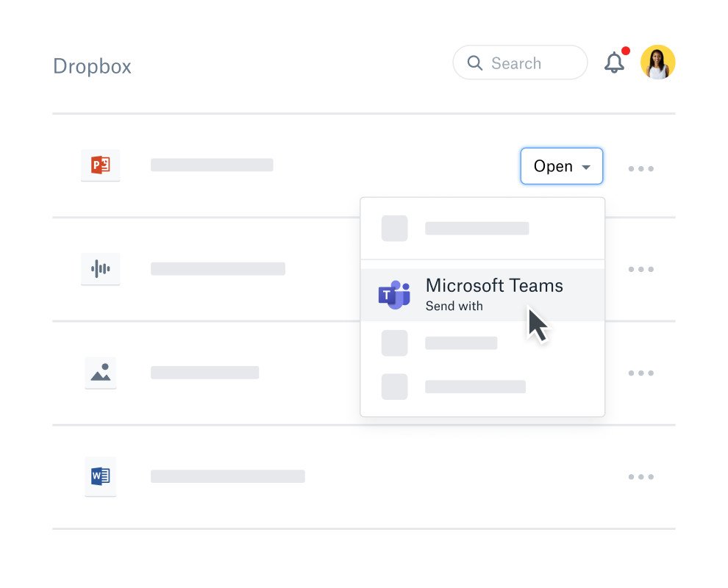Open more options for PowerPoint file

(640, 169)
